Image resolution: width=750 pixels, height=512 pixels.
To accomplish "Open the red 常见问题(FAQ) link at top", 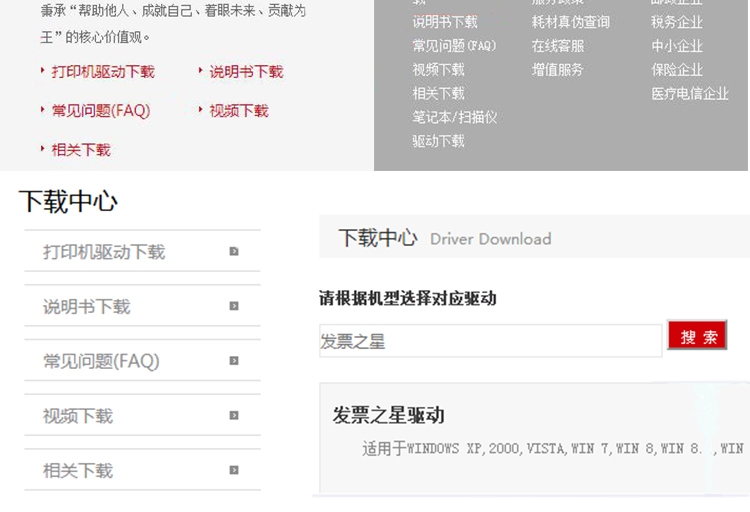I will (x=101, y=111).
